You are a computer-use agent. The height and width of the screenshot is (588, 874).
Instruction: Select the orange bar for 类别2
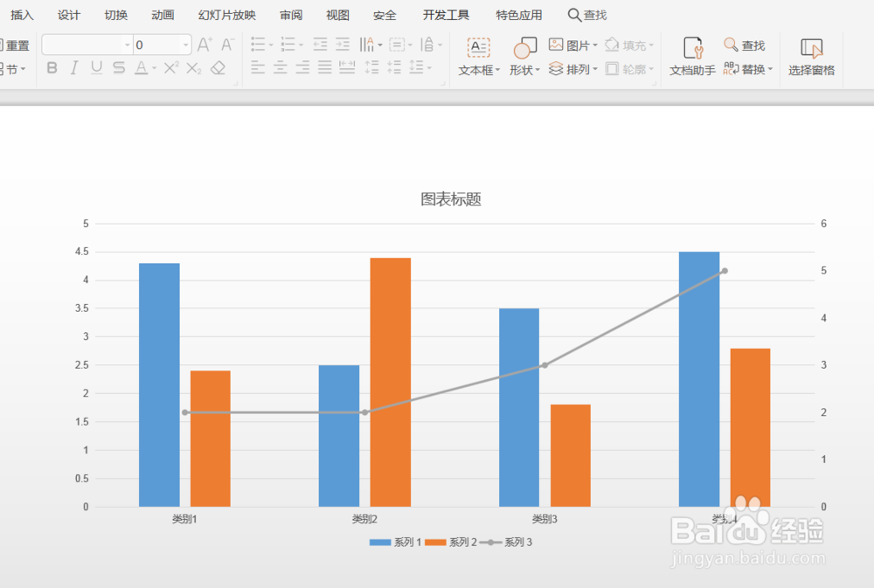390,382
